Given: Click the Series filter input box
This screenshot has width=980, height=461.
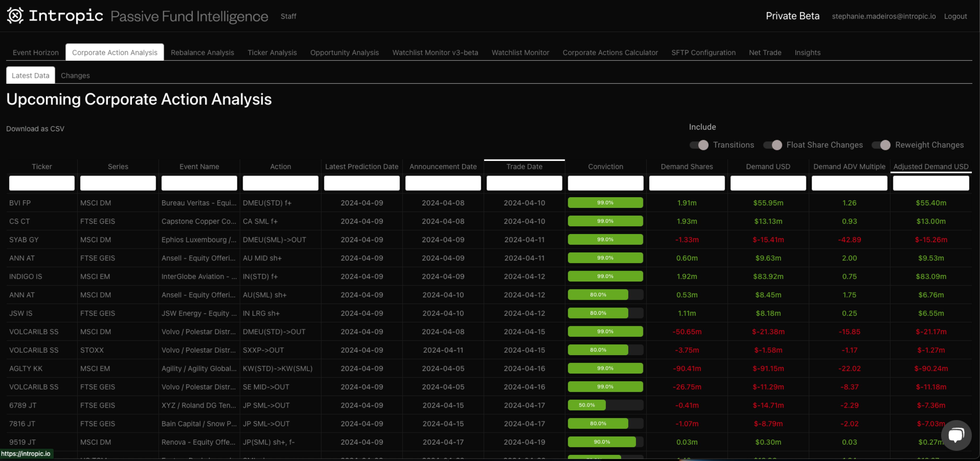Looking at the screenshot, I should (118, 183).
